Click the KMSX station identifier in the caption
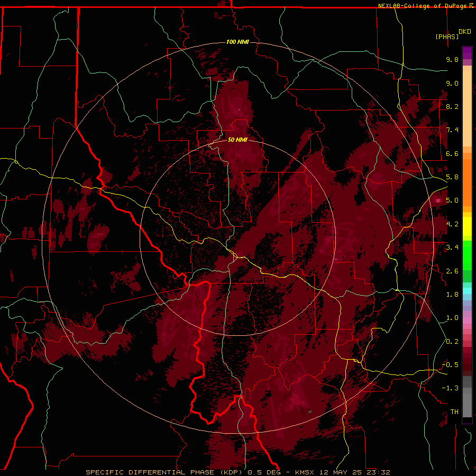Viewport: 476px width, 476px height. [305, 472]
